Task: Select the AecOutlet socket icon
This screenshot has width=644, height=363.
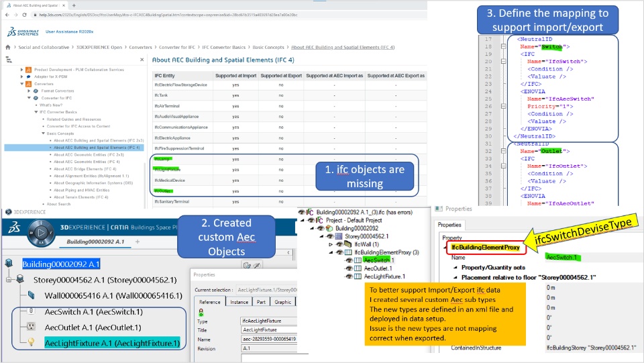Action: [x=31, y=327]
